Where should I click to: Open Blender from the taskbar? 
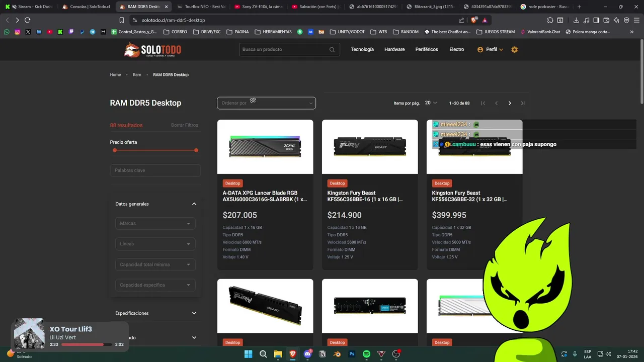pos(337,354)
